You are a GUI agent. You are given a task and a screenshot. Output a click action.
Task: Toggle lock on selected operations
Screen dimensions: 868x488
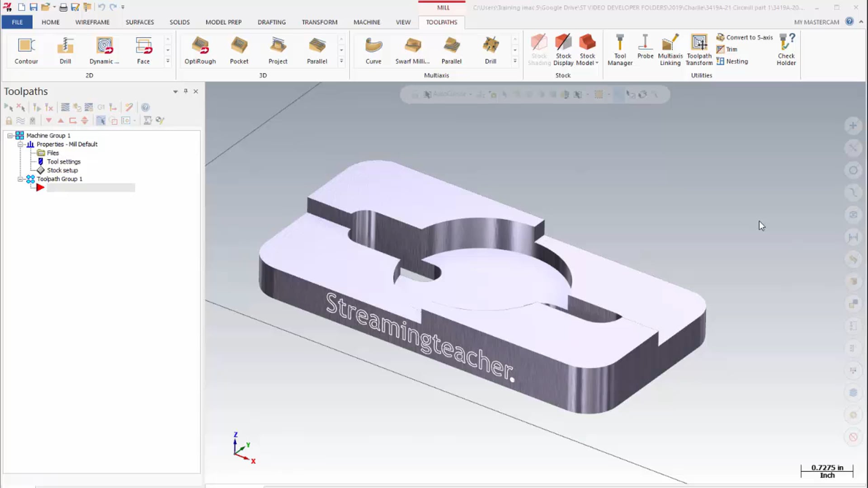click(9, 121)
